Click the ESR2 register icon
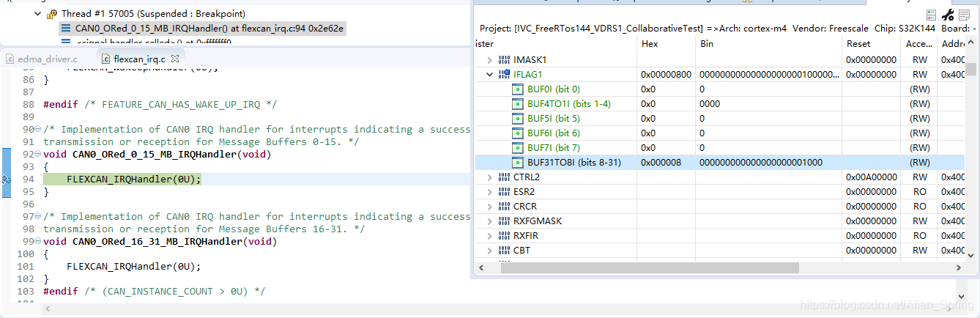Image resolution: width=980 pixels, height=318 pixels. [504, 191]
